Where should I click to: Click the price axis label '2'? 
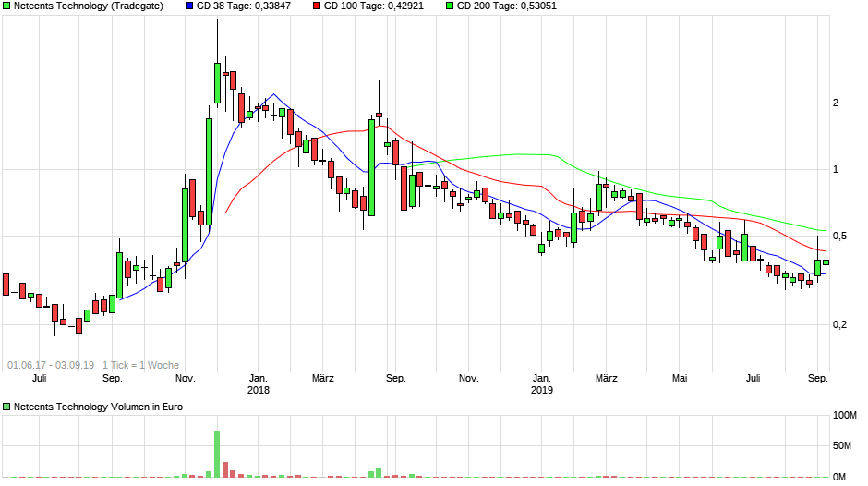tap(836, 103)
